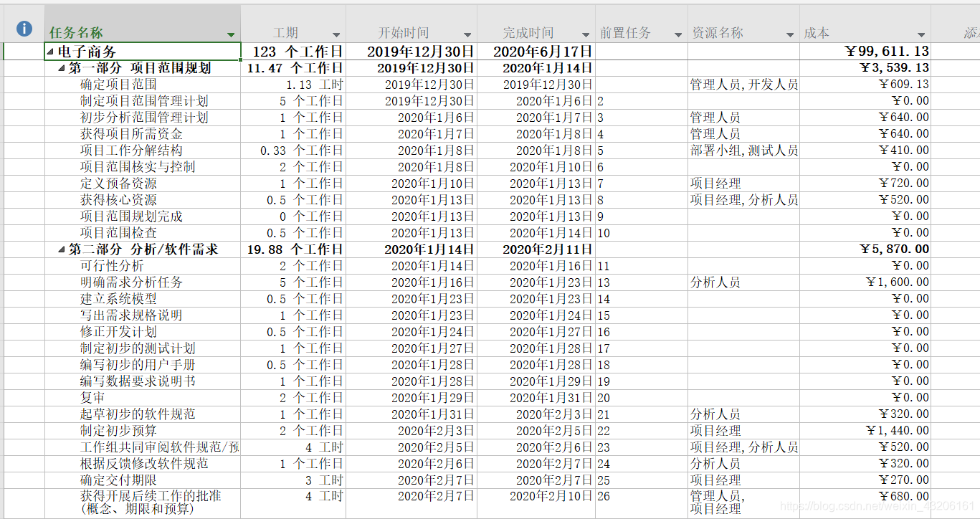Click the 2020年6月17日 finish date cell
This screenshot has height=519, width=980.
pyautogui.click(x=536, y=52)
